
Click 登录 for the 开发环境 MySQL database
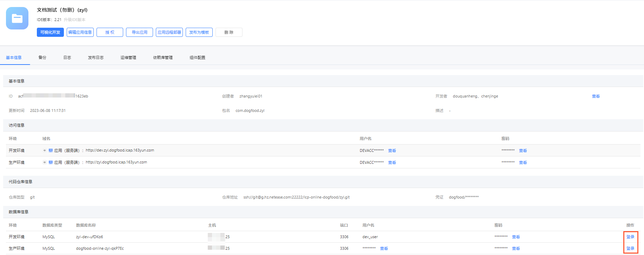click(630, 237)
